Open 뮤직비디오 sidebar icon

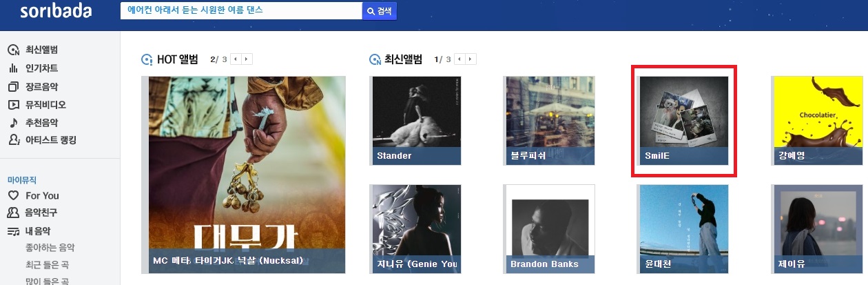coord(13,105)
